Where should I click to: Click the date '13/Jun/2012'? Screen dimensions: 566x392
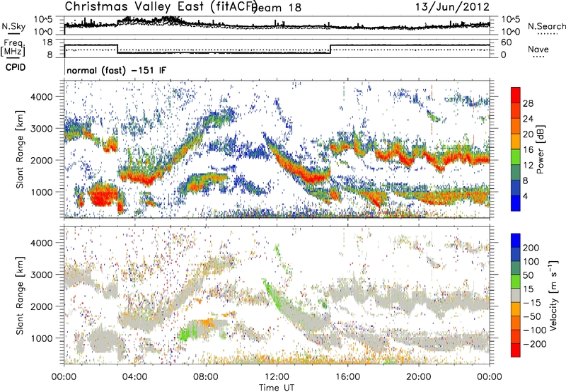click(x=452, y=6)
